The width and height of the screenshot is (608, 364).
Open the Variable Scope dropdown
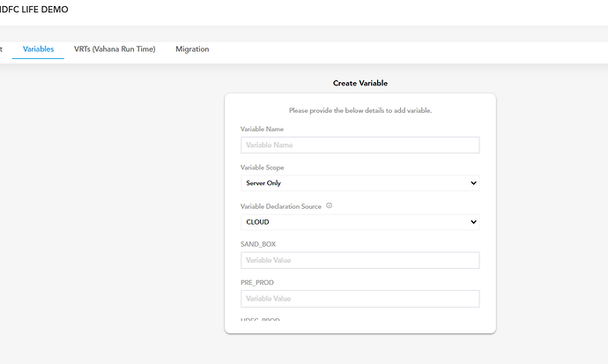click(360, 183)
